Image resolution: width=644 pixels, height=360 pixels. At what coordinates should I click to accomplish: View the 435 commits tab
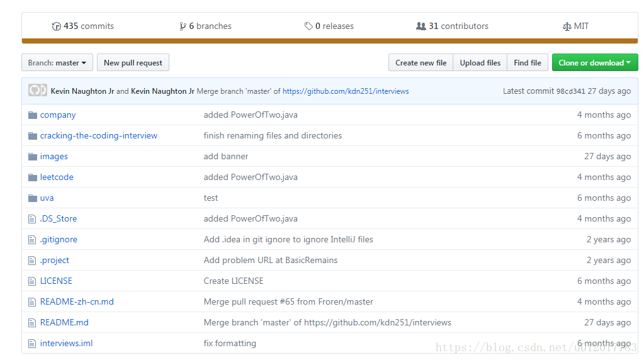click(83, 26)
